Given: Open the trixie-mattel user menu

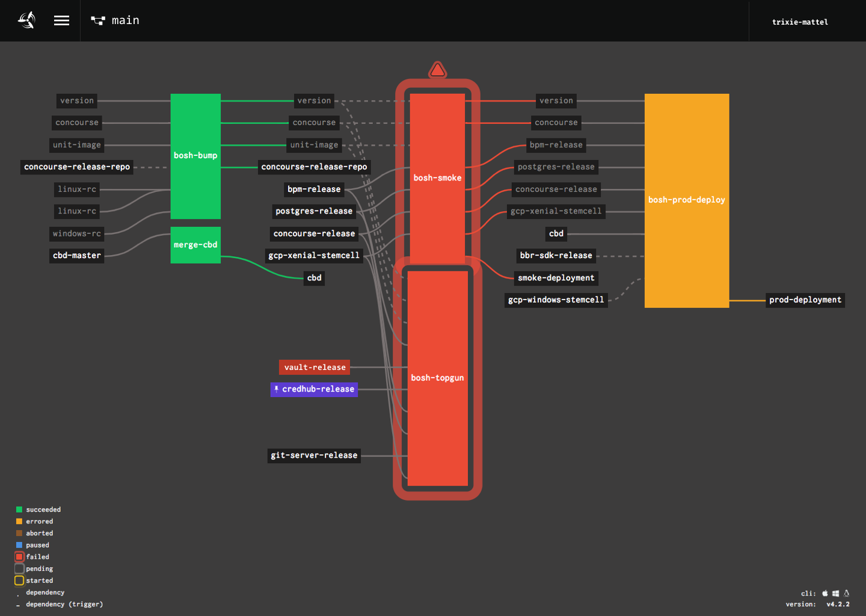Looking at the screenshot, I should (x=800, y=22).
